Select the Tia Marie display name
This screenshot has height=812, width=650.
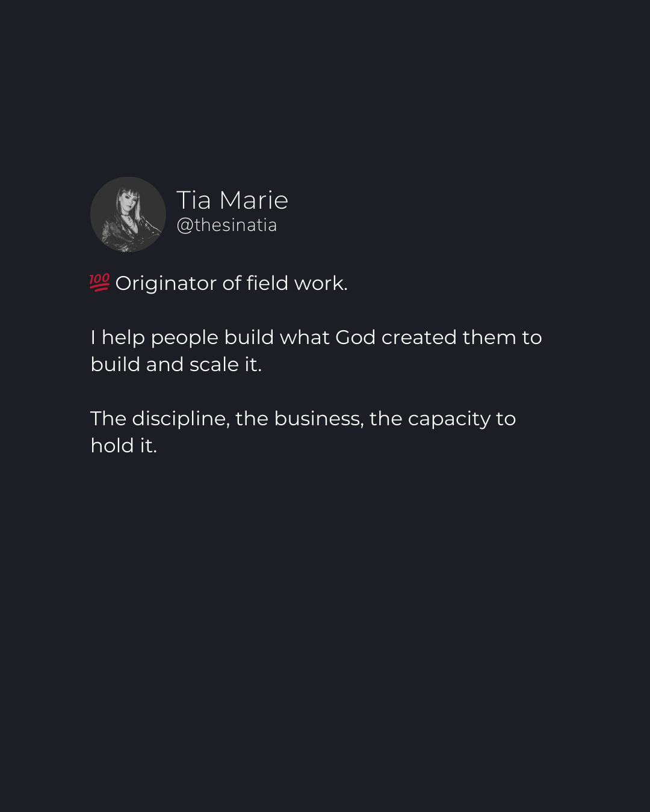point(232,200)
